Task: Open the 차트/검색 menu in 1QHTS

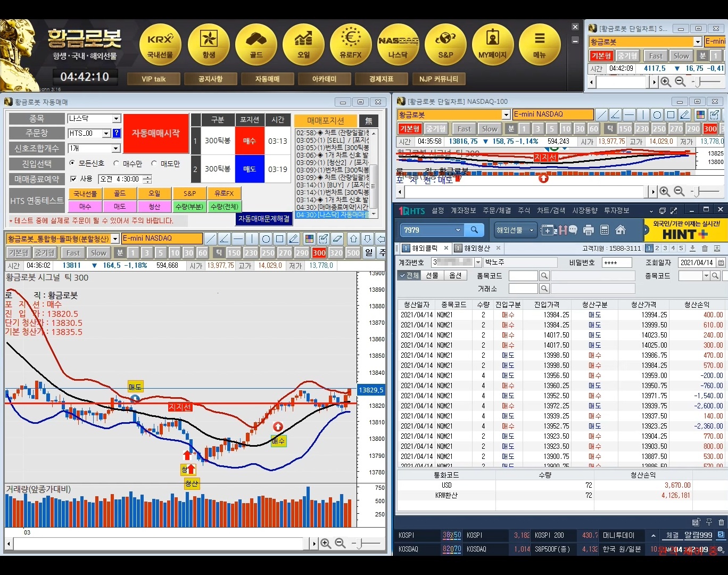Action: (x=551, y=211)
